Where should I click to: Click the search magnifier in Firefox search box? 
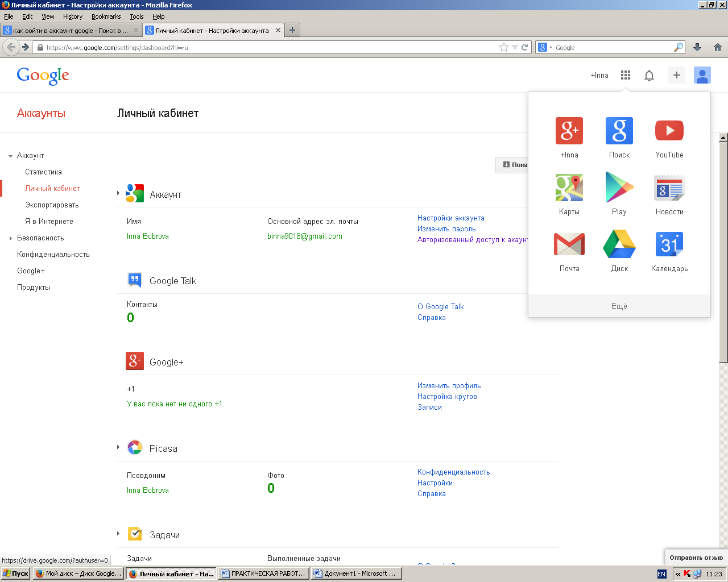pyautogui.click(x=678, y=48)
